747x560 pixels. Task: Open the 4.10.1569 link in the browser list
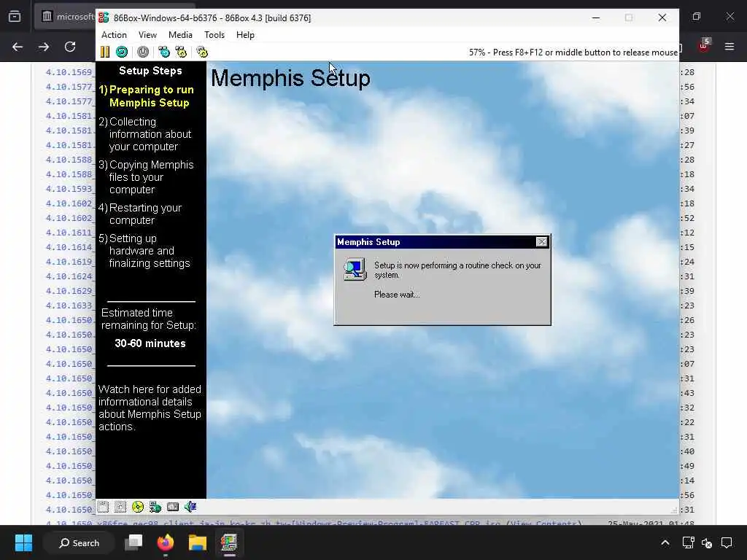point(69,72)
